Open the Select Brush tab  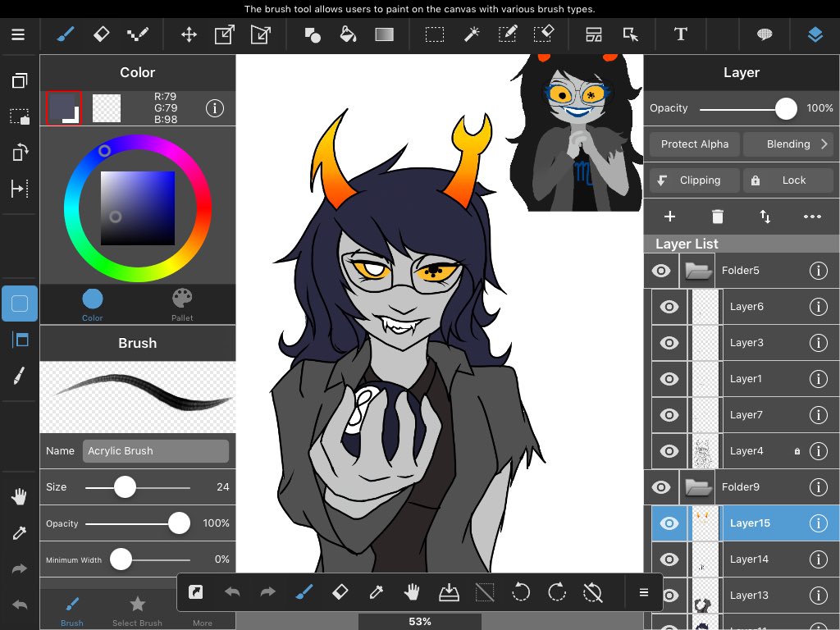point(137,610)
